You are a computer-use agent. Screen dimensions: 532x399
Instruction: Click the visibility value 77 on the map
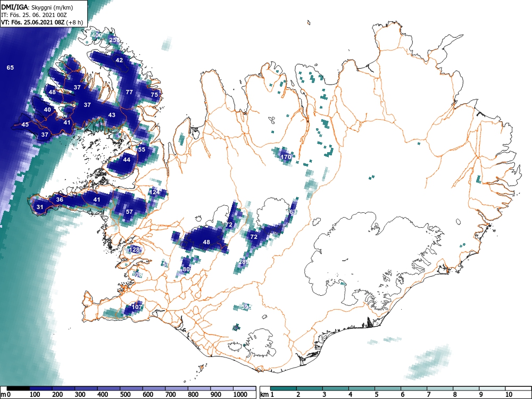pos(129,92)
